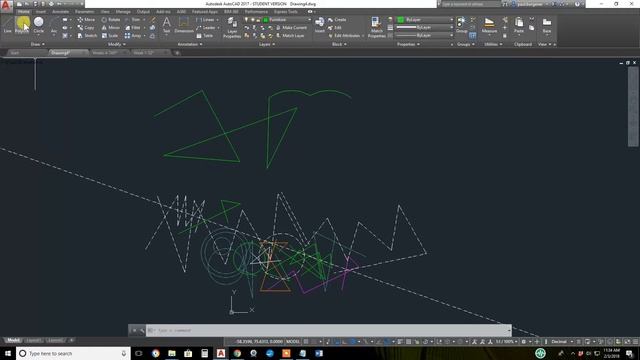Open the Insert block tool

pyautogui.click(x=320, y=24)
